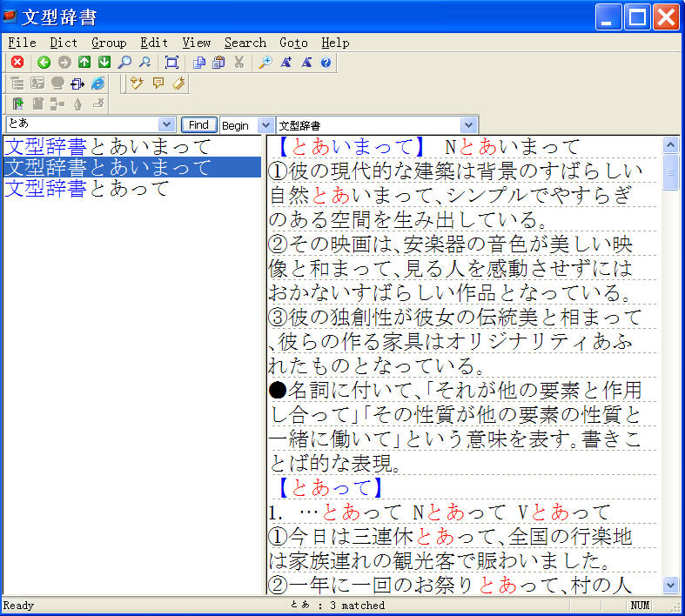685x616 pixels.
Task: Click the orange tag icon
Action: click(x=178, y=83)
